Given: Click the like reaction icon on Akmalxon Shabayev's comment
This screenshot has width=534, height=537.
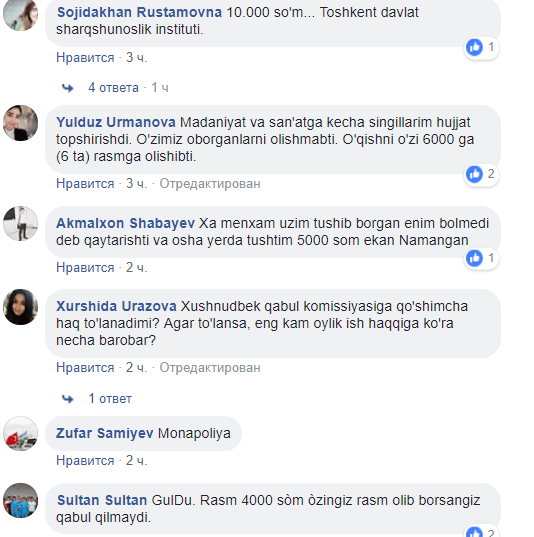Looking at the screenshot, I should 474,258.
